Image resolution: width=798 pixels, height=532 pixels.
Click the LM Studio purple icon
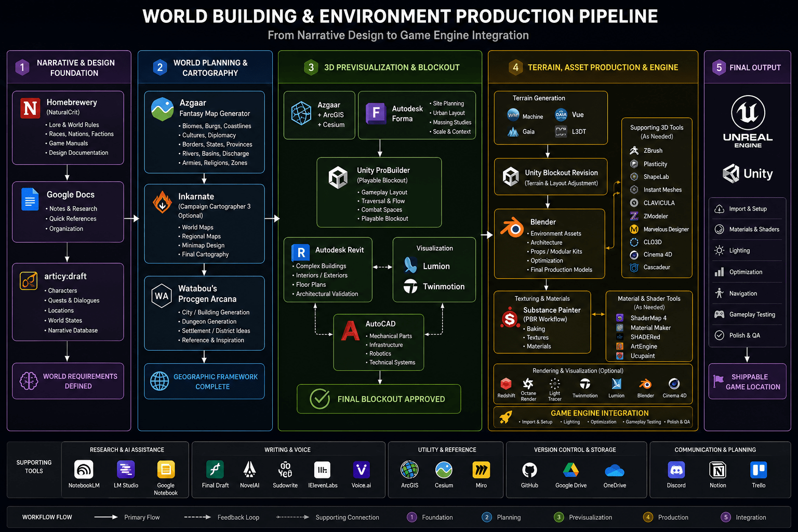point(126,470)
